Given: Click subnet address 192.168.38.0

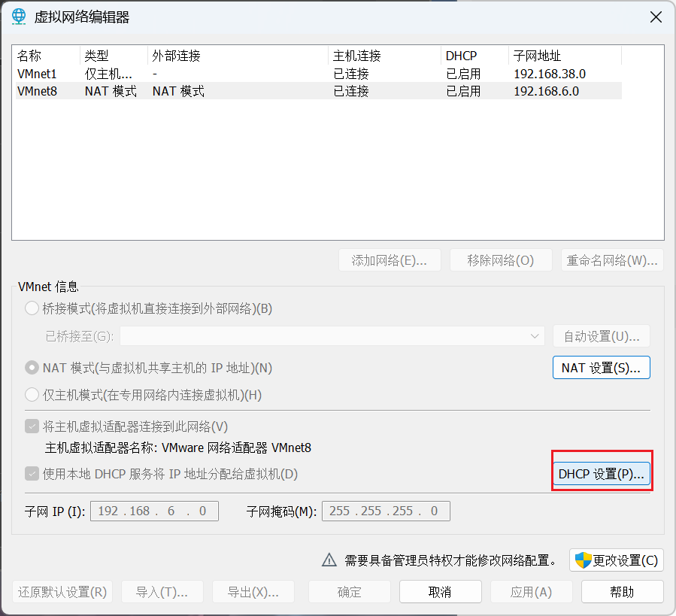Looking at the screenshot, I should 550,74.
